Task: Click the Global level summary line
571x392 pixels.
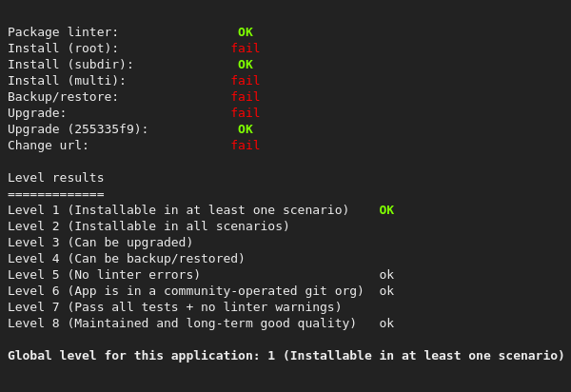Action: click(285, 356)
